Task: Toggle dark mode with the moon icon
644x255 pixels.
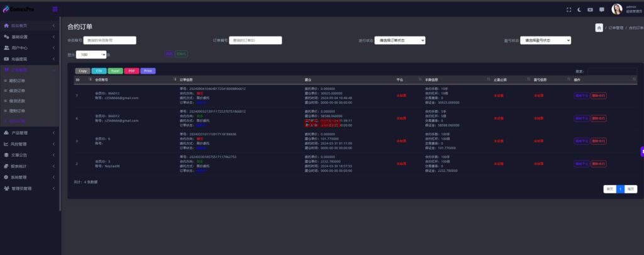Action: 579,9
